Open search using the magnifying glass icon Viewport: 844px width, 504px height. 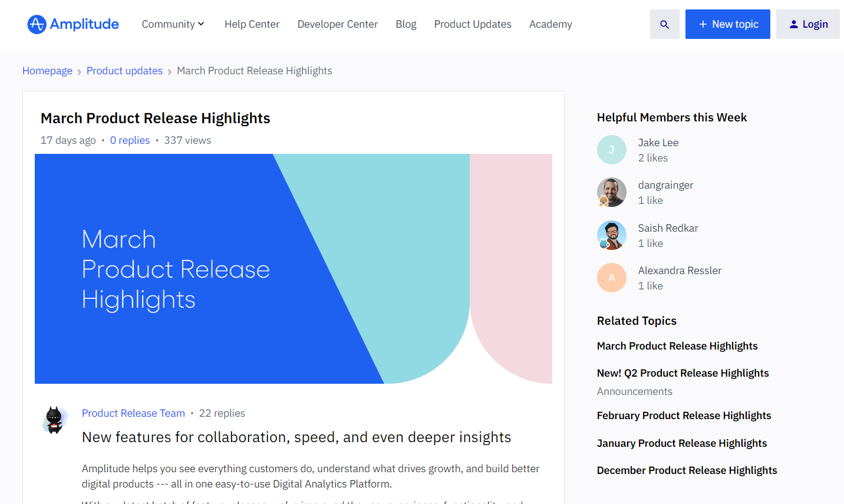664,24
